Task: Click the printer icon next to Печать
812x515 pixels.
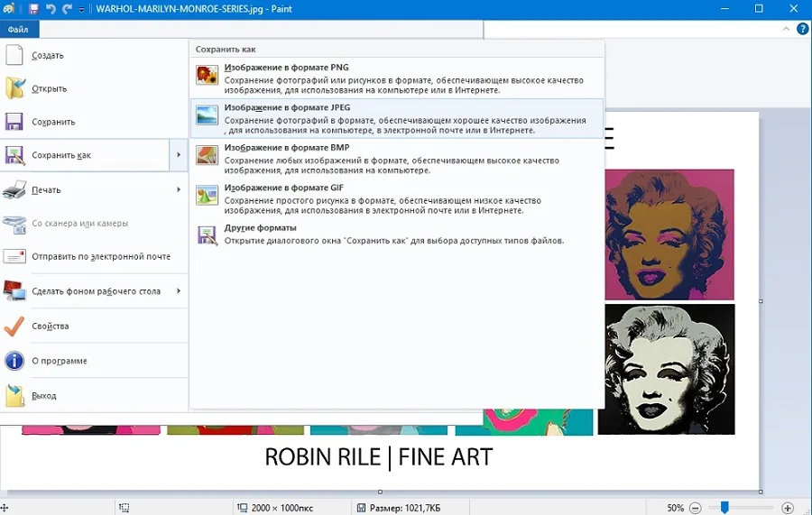Action: pos(14,190)
